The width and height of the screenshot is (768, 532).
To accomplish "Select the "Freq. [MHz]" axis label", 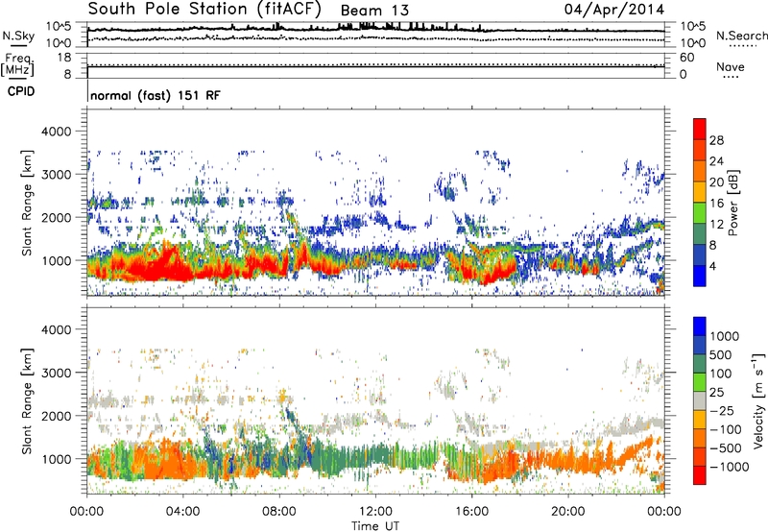I will tap(17, 65).
